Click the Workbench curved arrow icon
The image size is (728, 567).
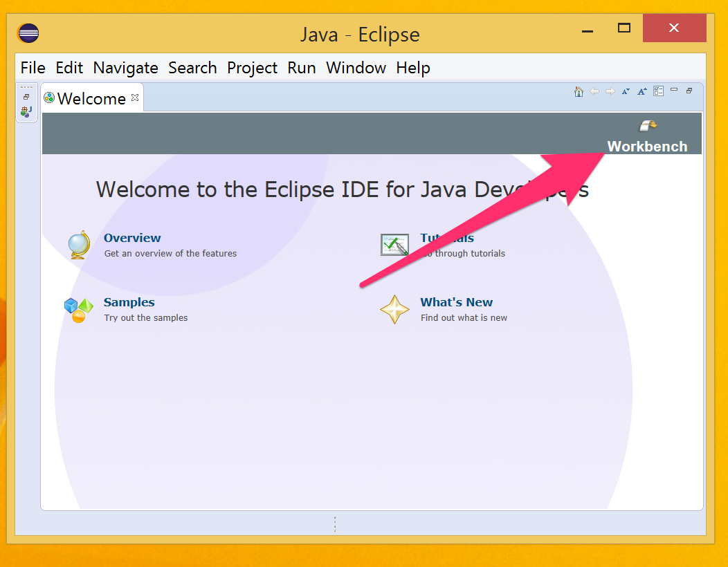tap(647, 126)
